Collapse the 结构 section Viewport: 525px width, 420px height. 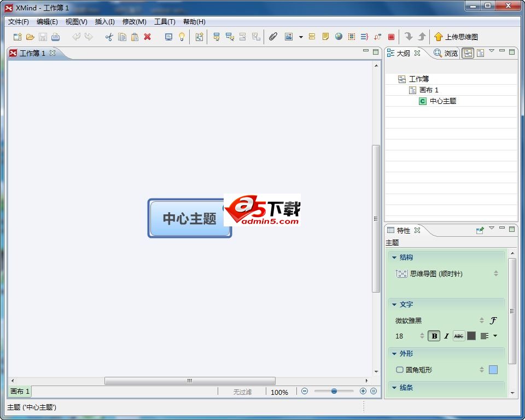coord(394,258)
